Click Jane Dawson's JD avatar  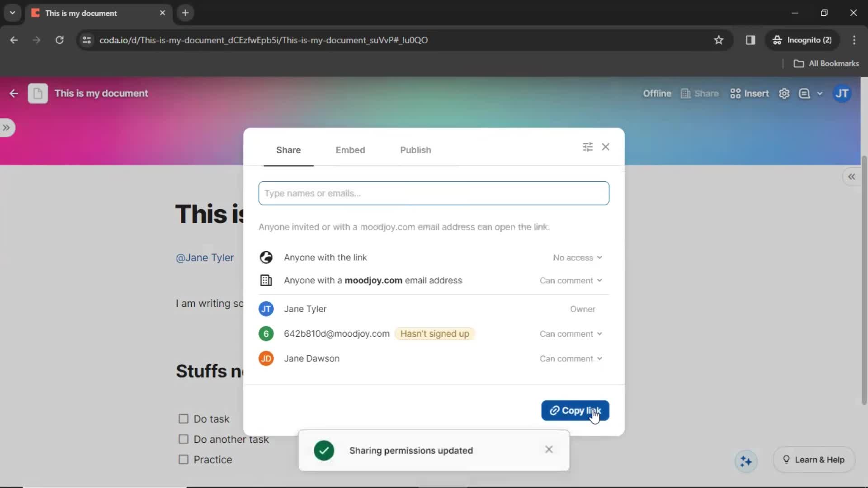(x=266, y=359)
